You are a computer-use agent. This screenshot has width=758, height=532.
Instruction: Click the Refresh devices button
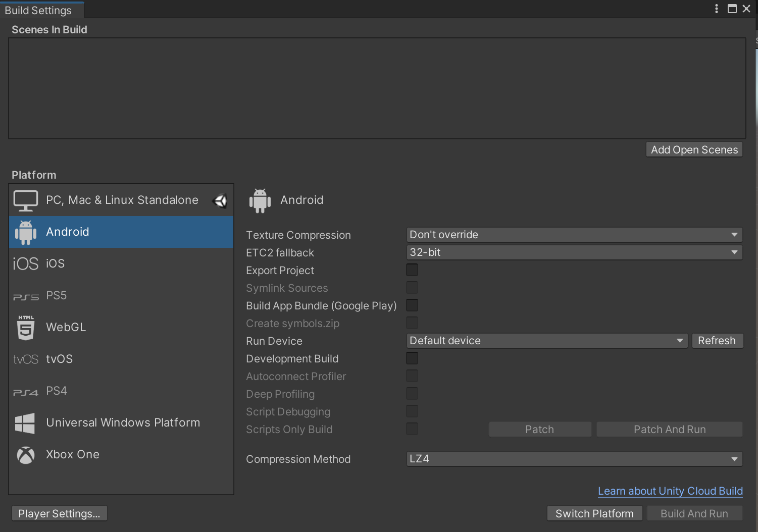tap(717, 341)
